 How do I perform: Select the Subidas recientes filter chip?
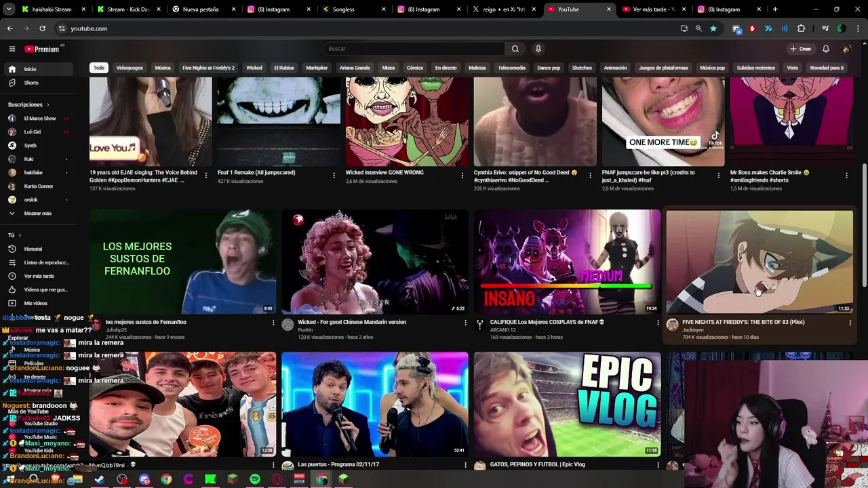pyautogui.click(x=755, y=68)
